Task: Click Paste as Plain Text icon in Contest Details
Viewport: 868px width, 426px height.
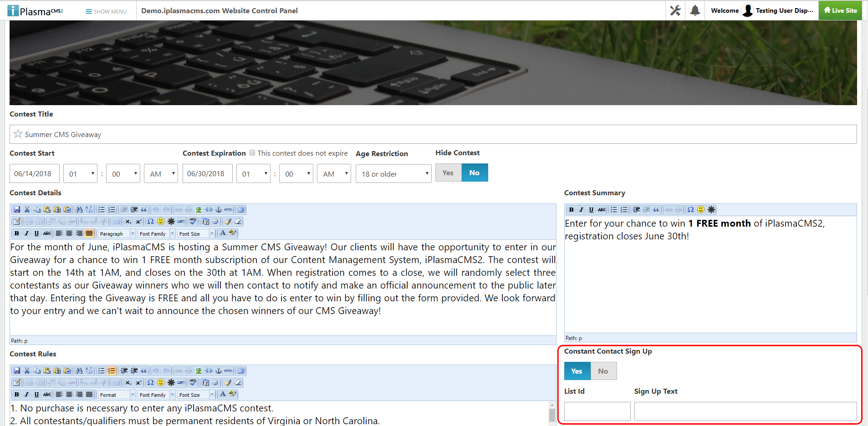Action: click(x=57, y=210)
